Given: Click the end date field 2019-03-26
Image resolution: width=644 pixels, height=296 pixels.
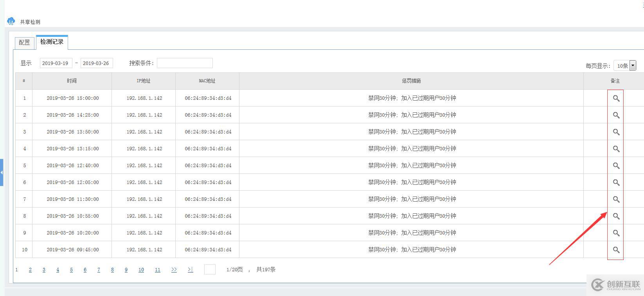Looking at the screenshot, I should [97, 63].
